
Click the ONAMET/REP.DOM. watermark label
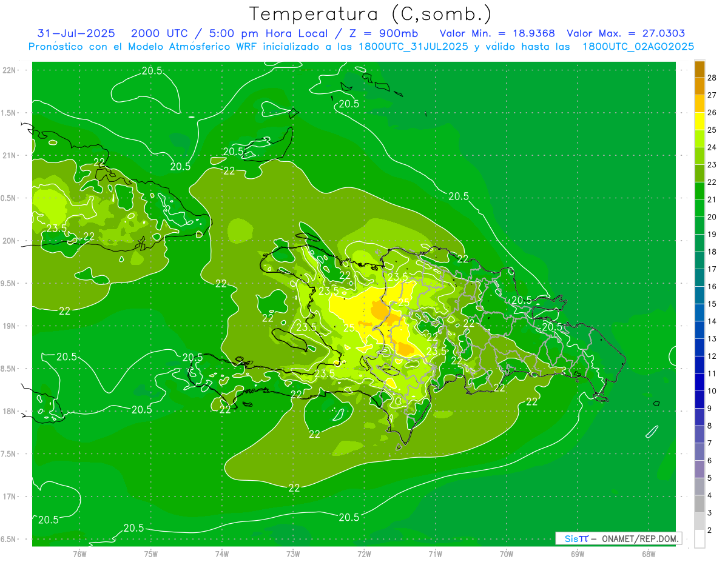point(639,538)
